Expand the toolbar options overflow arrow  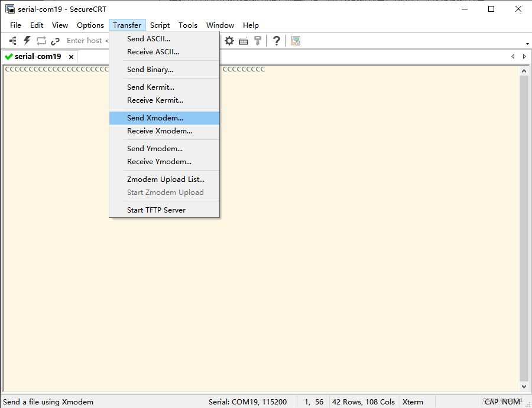[527, 44]
